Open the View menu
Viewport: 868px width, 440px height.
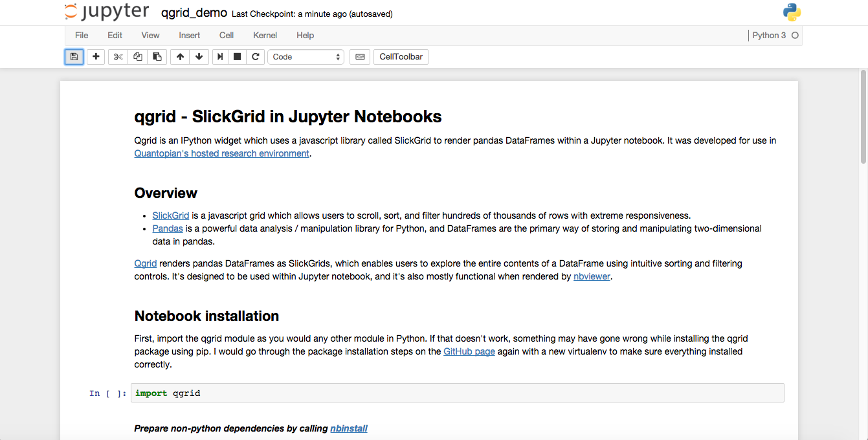click(150, 35)
